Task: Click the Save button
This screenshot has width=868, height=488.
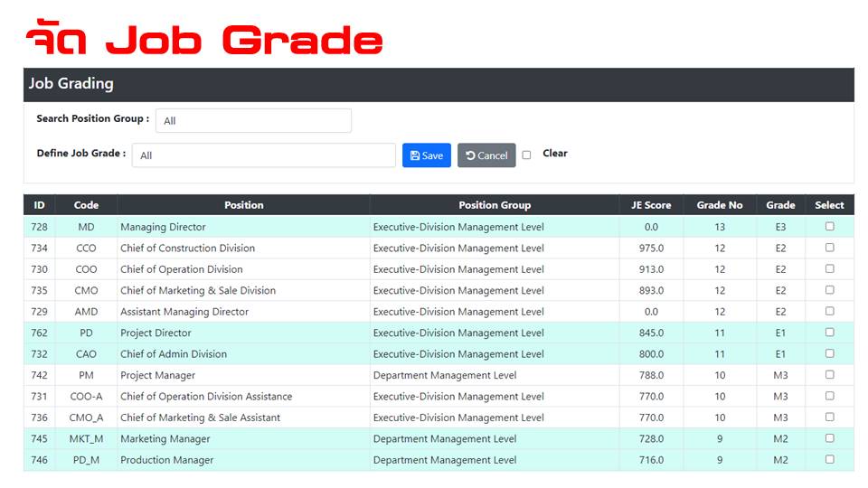Action: 427,155
